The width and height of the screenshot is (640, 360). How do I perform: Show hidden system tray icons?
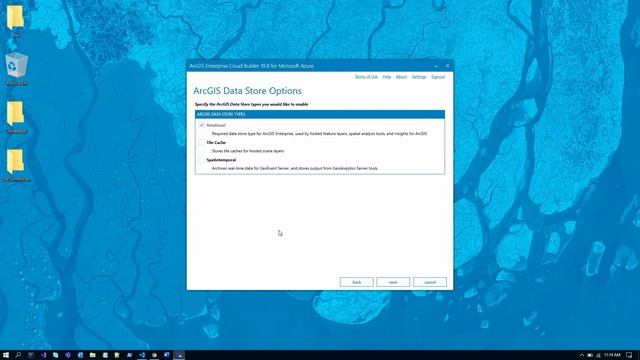(582, 355)
